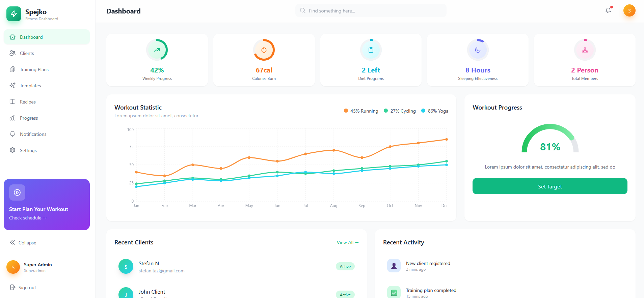
Task: Click View All in Recent Clients
Action: (348, 242)
